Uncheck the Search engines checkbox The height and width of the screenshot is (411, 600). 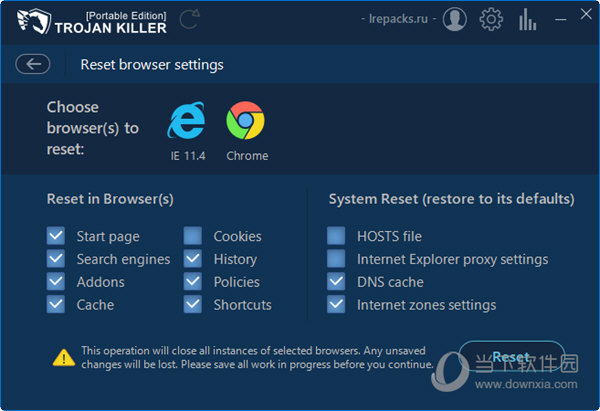pyautogui.click(x=56, y=259)
